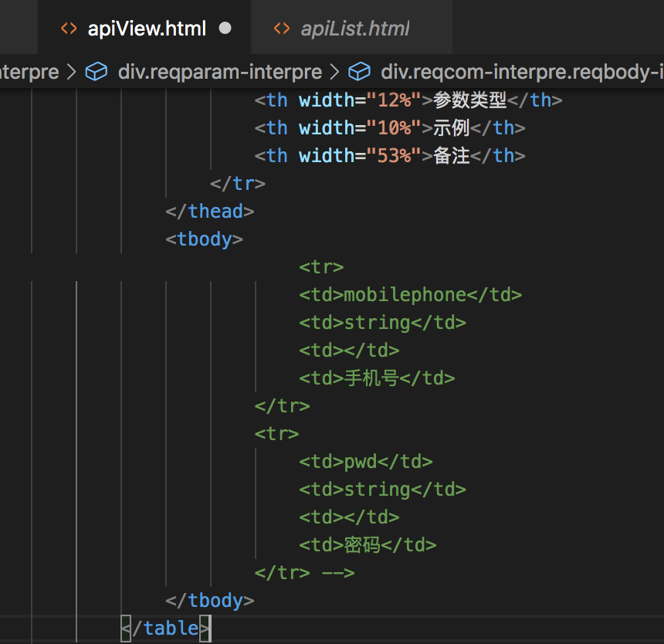This screenshot has width=664, height=644.
Task: Click chevron after div.reqparam-interpre breadcrumb
Action: tap(334, 72)
